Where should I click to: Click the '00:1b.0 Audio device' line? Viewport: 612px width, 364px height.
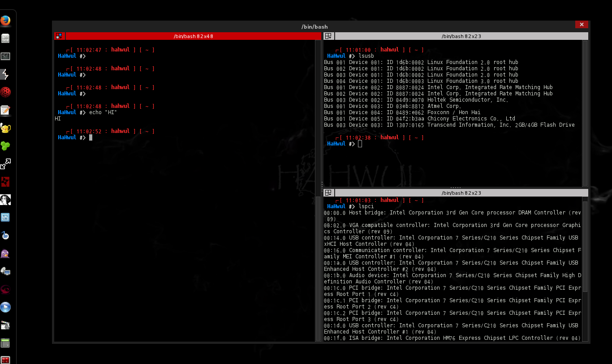pos(453,278)
